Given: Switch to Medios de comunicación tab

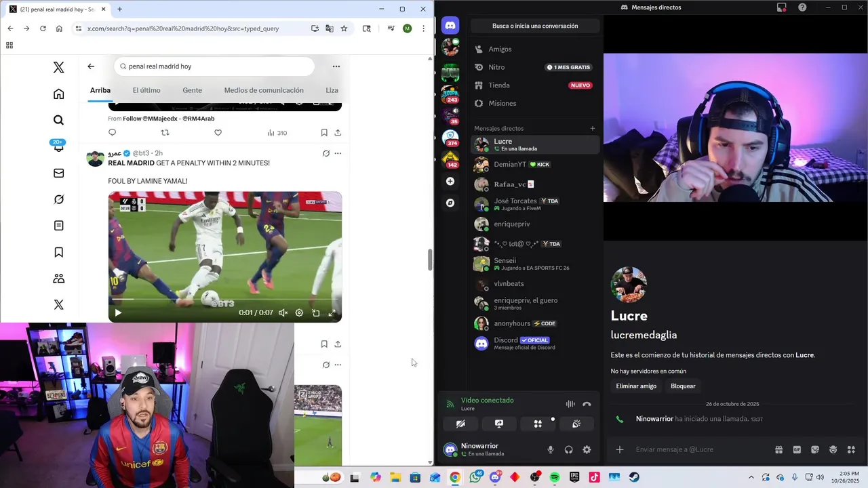Looking at the screenshot, I should [264, 90].
